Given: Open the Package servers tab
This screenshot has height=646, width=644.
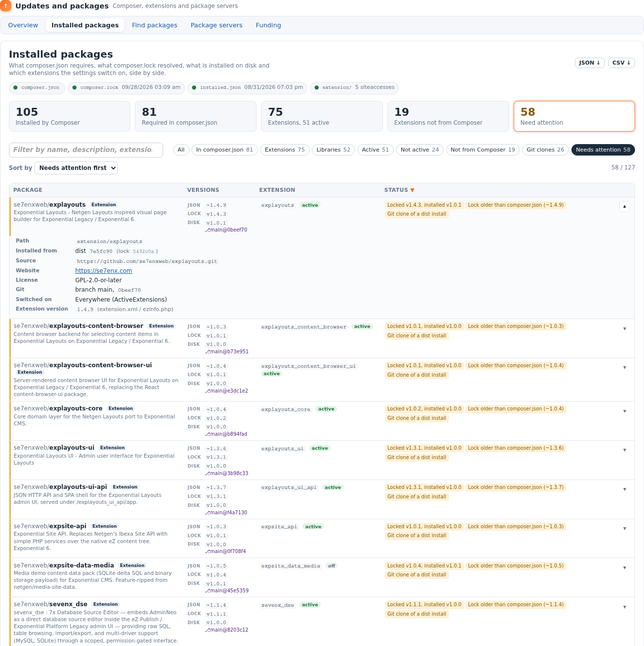Looking at the screenshot, I should [x=217, y=25].
